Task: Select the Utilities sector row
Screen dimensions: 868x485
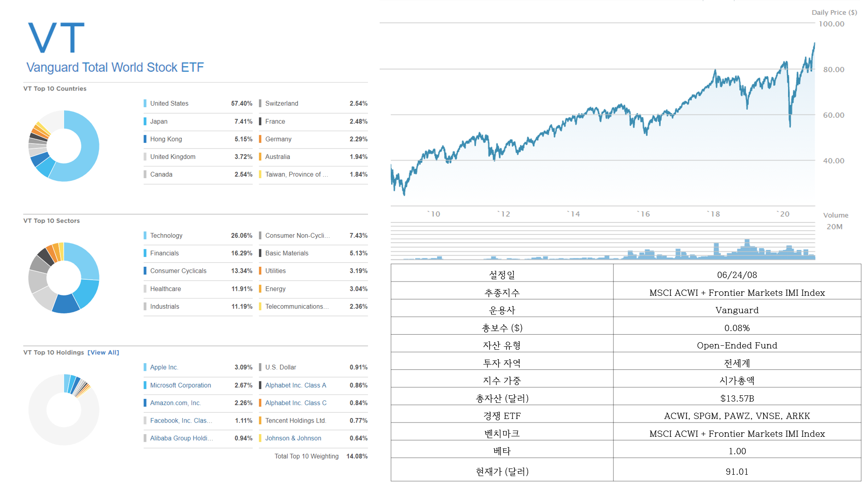Action: point(313,271)
